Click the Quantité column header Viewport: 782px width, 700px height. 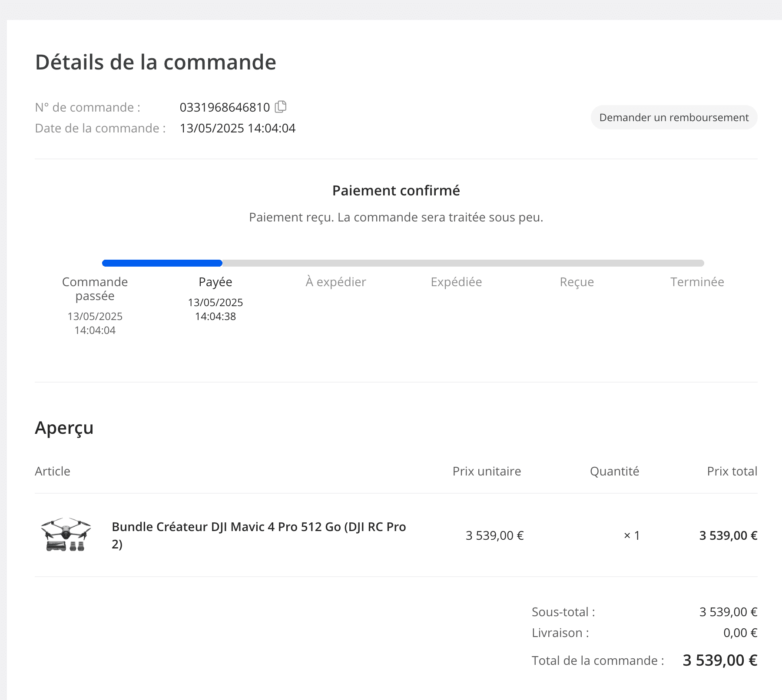(614, 471)
